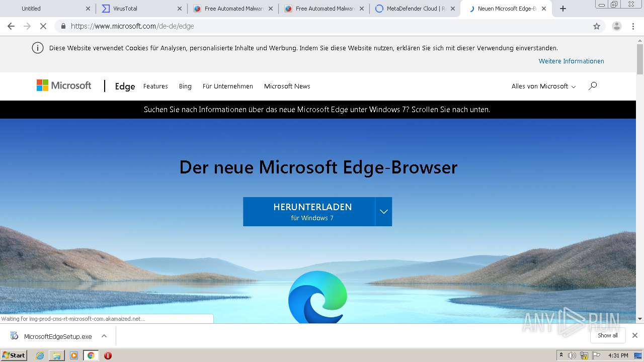Expand the download options arrow beside HERUNTERLADEN
Viewport: 644px width, 362px height.
[383, 212]
